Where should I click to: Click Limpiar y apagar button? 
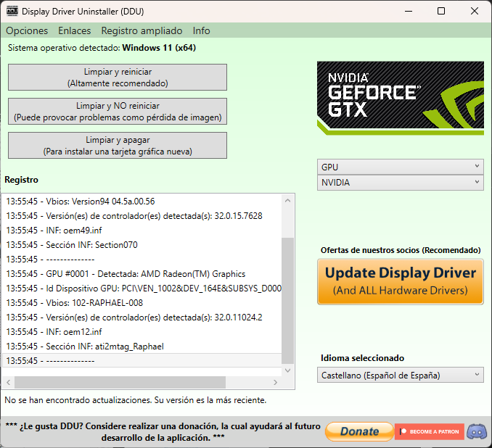[118, 146]
